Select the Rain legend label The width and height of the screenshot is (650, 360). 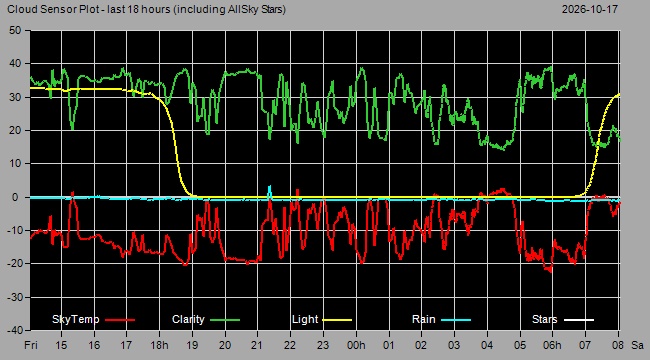point(424,319)
